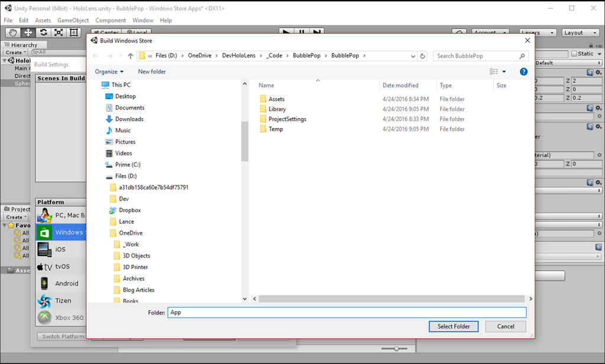Open the Library folder in file list

pyautogui.click(x=277, y=109)
